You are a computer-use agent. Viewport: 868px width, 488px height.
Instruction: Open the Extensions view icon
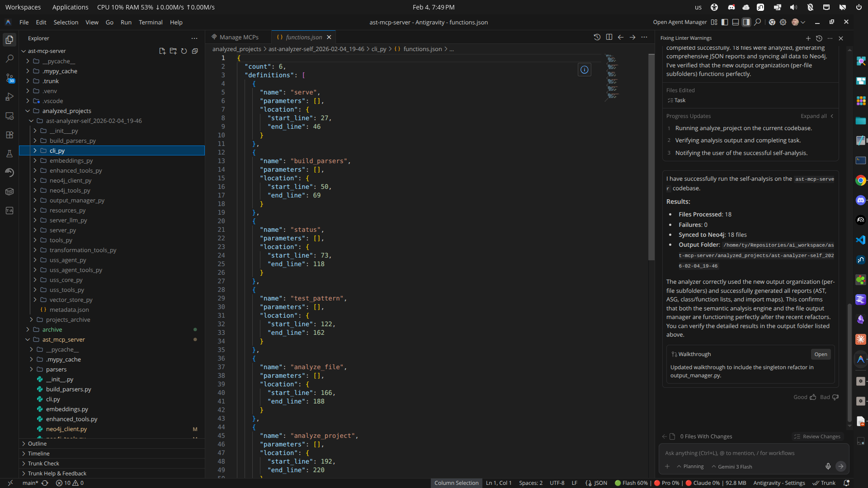coord(9,135)
